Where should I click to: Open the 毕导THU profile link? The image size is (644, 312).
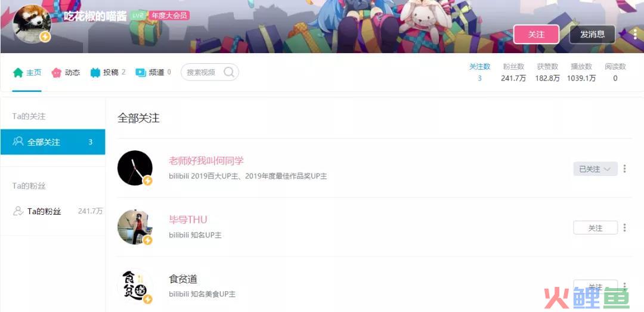point(188,220)
